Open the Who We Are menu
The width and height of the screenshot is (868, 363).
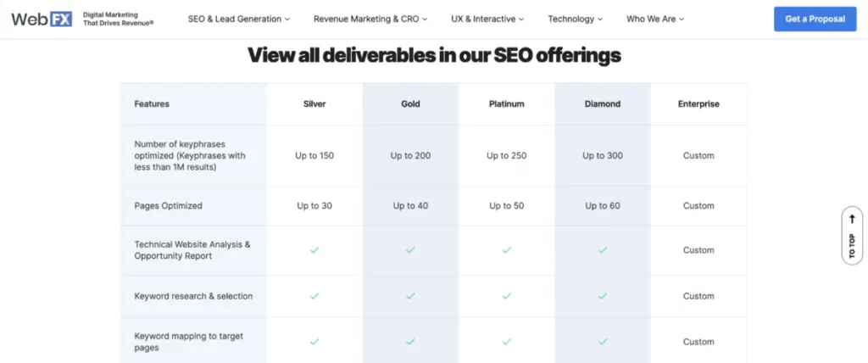coord(655,19)
